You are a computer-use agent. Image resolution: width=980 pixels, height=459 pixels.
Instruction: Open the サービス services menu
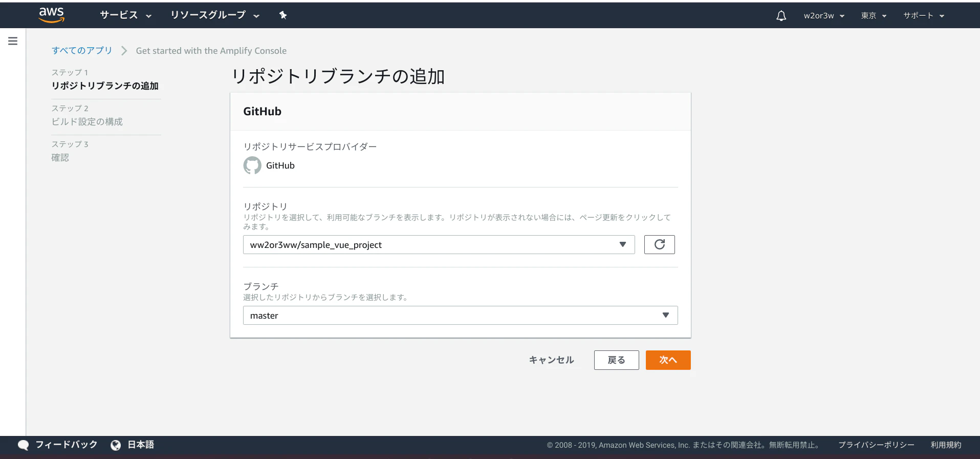[126, 15]
